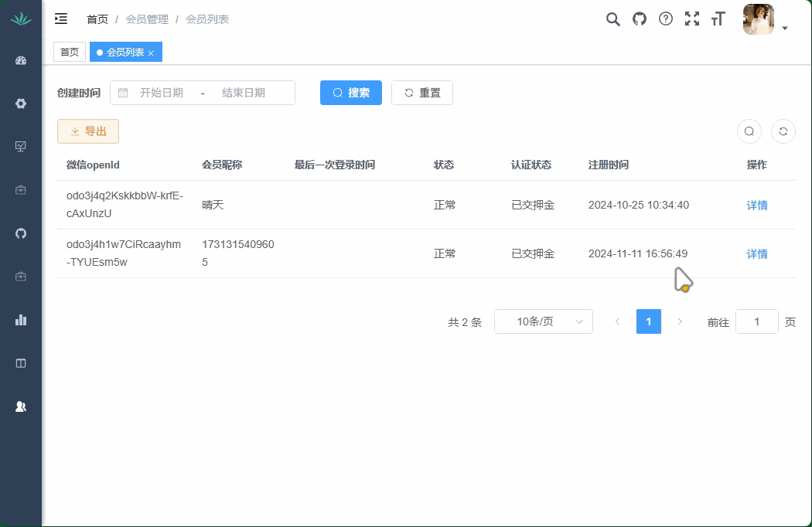Open the member users sidebar icon
812x527 pixels.
click(21, 406)
